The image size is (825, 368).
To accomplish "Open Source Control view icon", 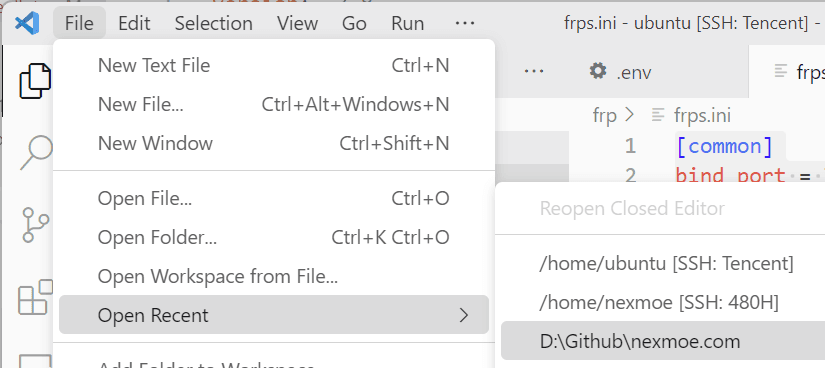I will point(36,225).
